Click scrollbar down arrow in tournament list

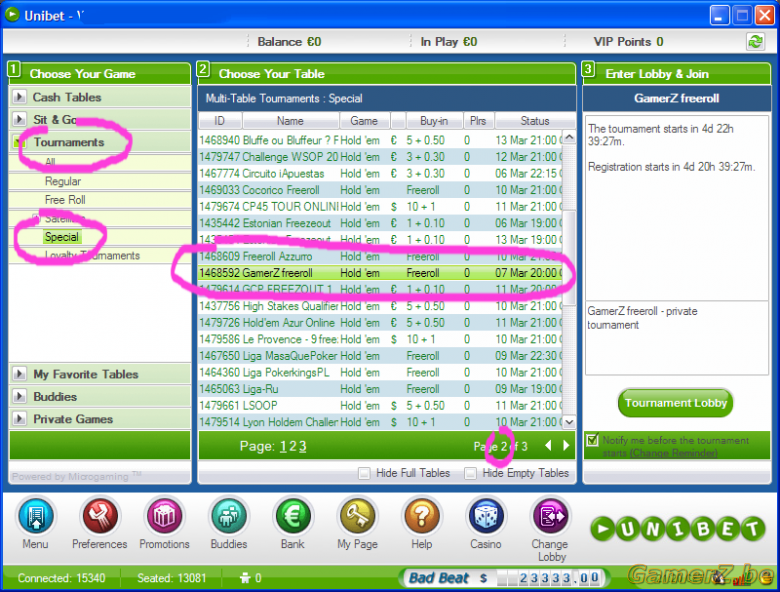(569, 422)
